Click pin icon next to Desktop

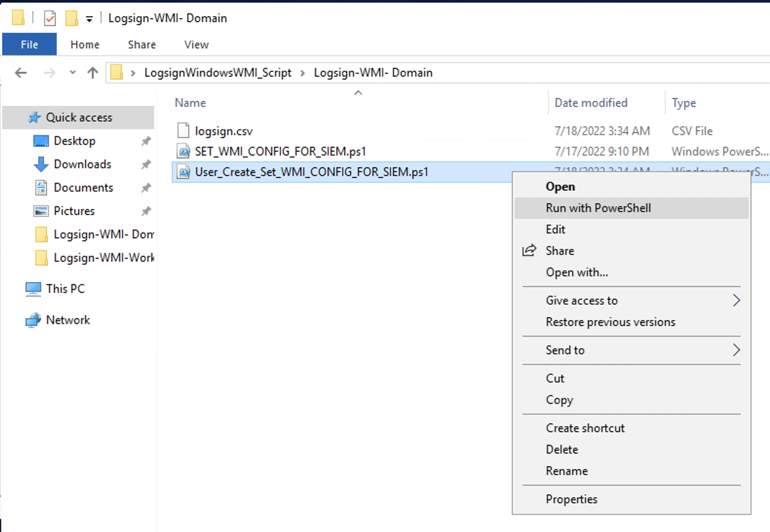coord(146,141)
